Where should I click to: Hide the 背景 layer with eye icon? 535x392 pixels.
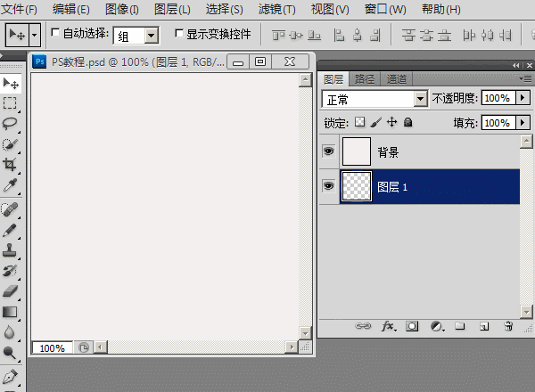pos(328,151)
